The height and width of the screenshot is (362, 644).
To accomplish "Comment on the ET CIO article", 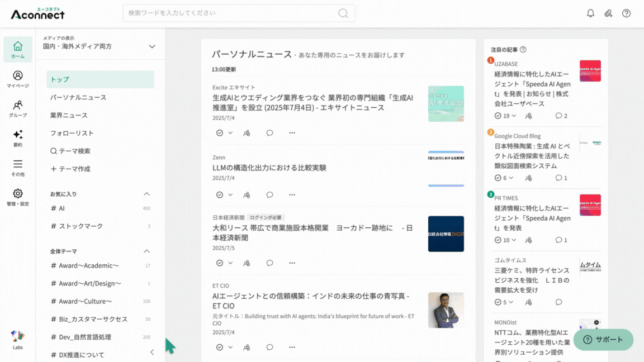I will click(269, 347).
